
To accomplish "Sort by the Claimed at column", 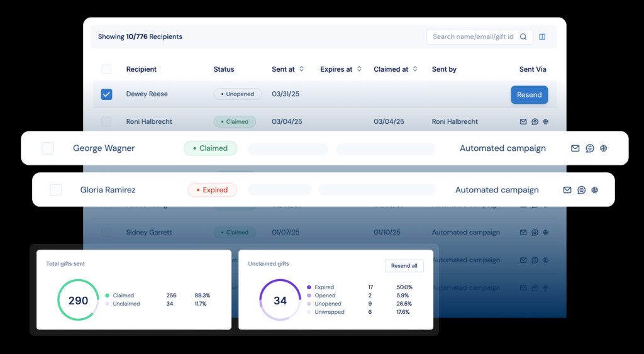I will tap(415, 69).
